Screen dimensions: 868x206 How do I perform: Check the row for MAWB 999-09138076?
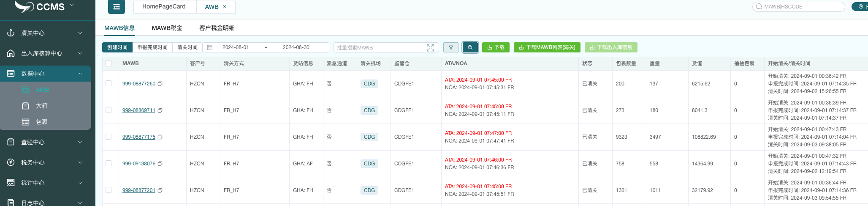click(x=108, y=163)
